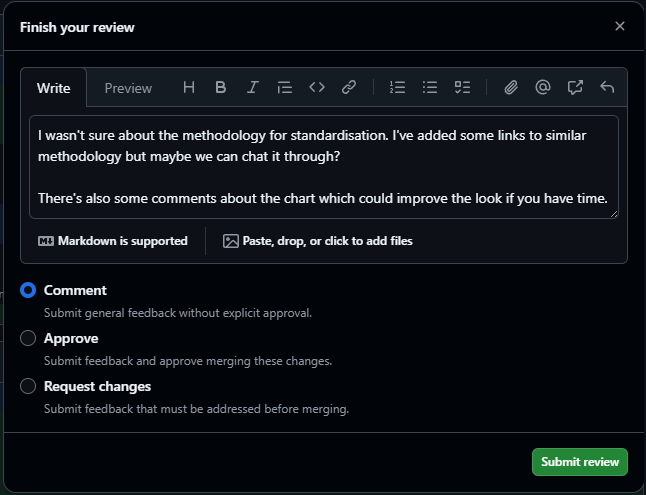Viewport: 646px width, 495px height.
Task: Apply italic formatting to the text
Action: (253, 88)
